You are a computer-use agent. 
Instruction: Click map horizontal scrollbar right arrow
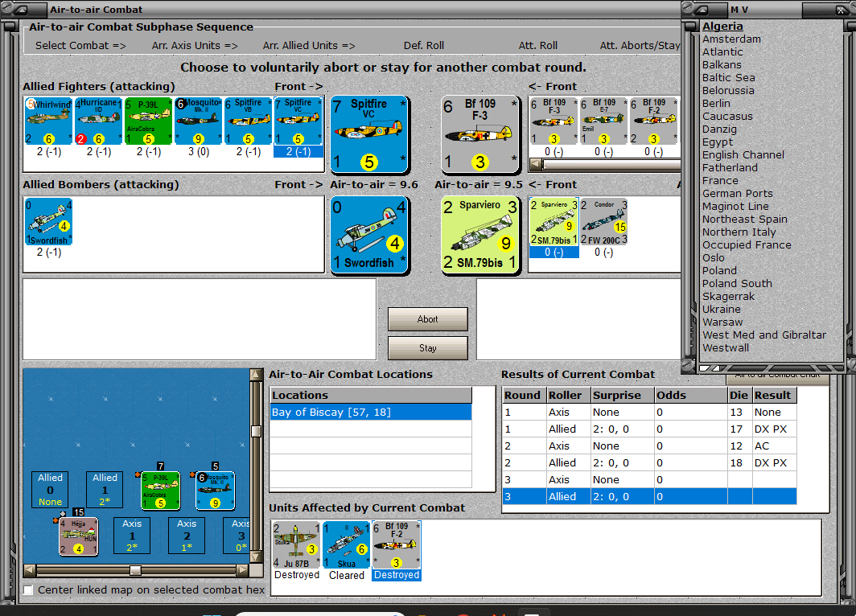[243, 570]
